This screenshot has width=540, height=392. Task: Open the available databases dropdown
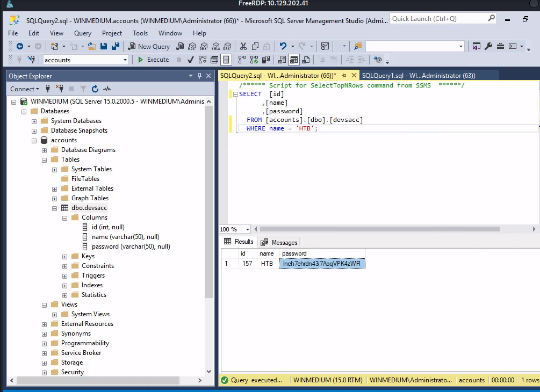(x=125, y=60)
